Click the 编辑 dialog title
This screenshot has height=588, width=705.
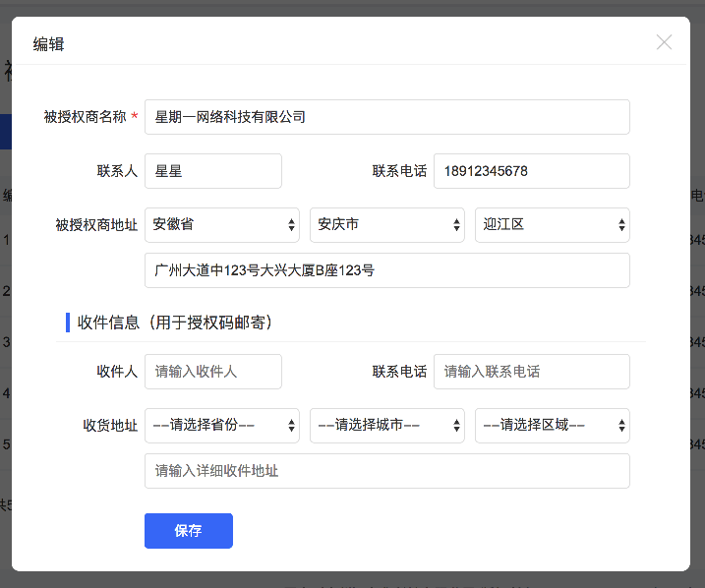49,43
